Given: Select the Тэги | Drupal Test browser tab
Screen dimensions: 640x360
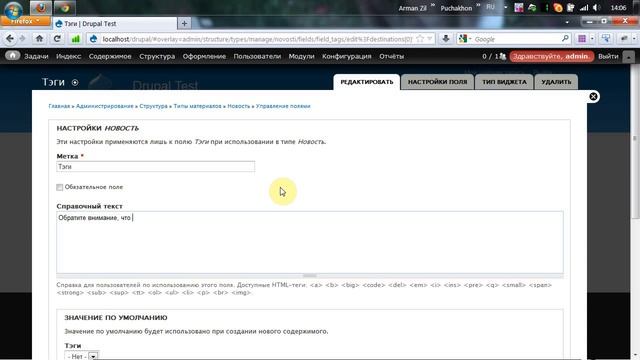Looking at the screenshot, I should point(114,24).
